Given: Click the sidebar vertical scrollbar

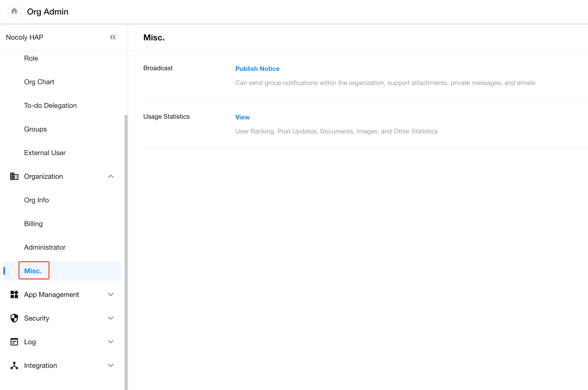Looking at the screenshot, I should point(126,249).
